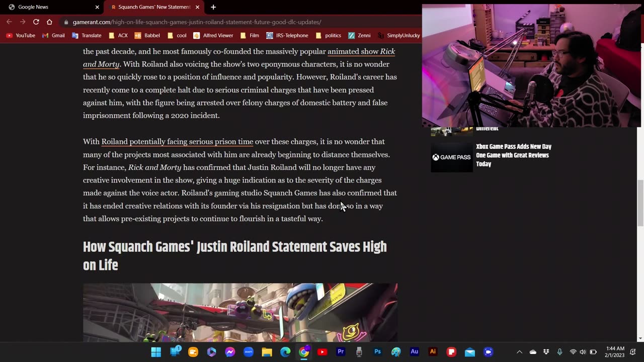Screen dimensions: 644x362
Task: Open the Translate bookmark
Action: pos(87,35)
